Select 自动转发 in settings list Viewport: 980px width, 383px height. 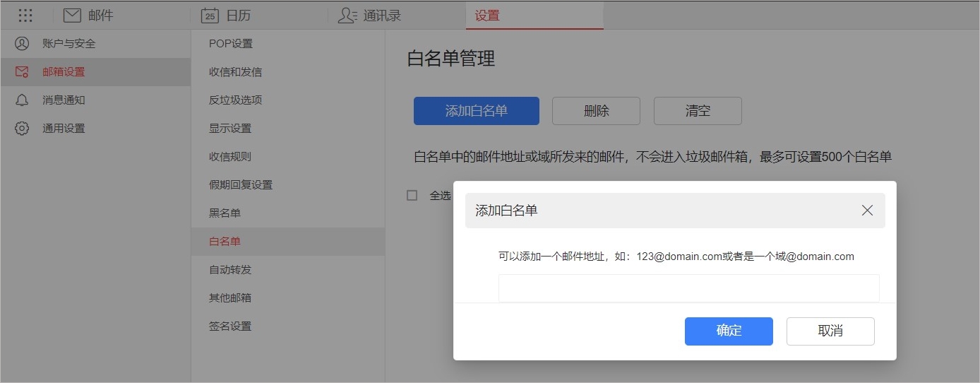tap(230, 270)
